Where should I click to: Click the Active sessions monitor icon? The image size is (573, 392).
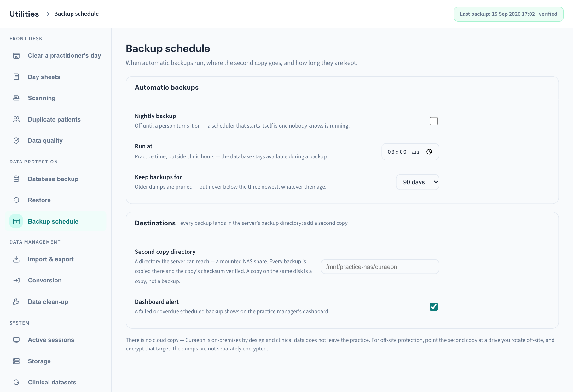pyautogui.click(x=16, y=340)
